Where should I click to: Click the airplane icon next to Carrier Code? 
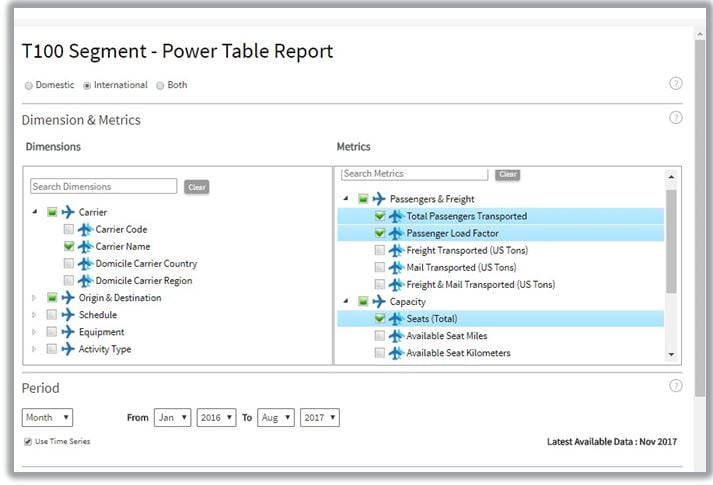85,229
